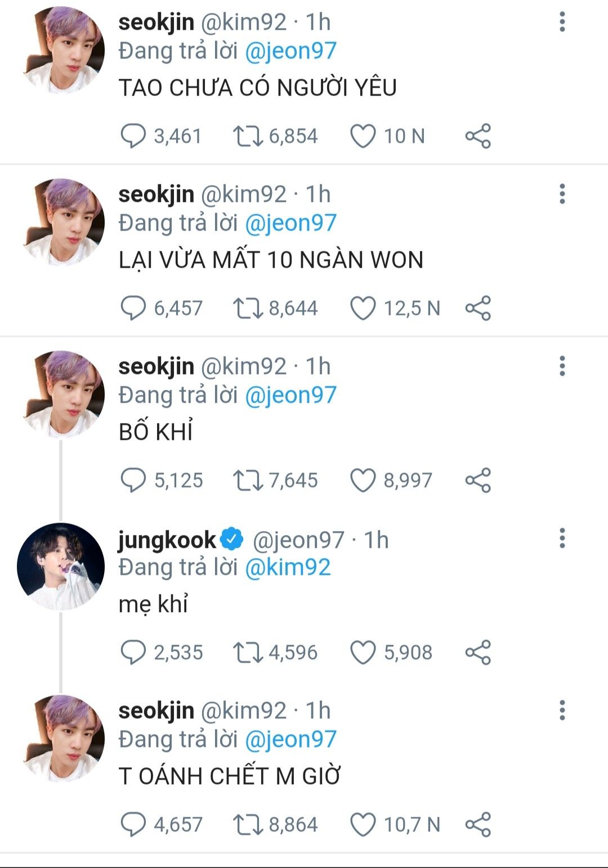This screenshot has width=608, height=868.
Task: Open more options for "TAO CHƯA CÓ NGƯỜI YÊU" tweet
Action: 562,22
